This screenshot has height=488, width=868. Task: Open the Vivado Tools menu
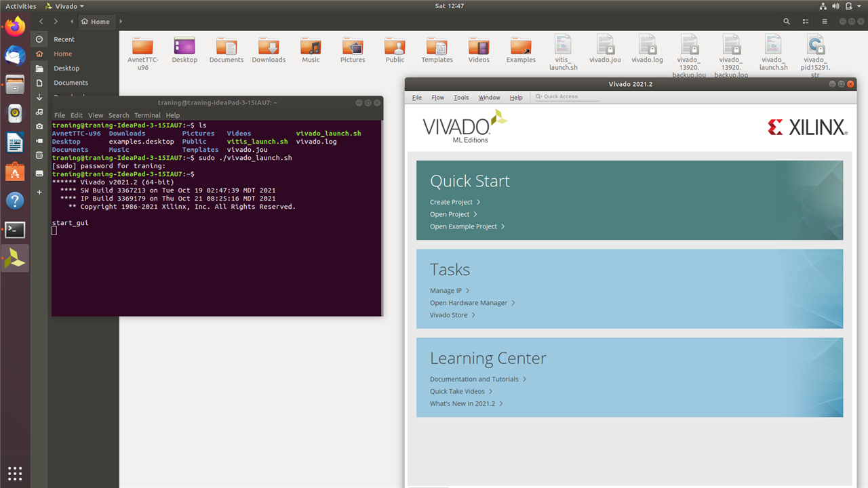tap(461, 97)
